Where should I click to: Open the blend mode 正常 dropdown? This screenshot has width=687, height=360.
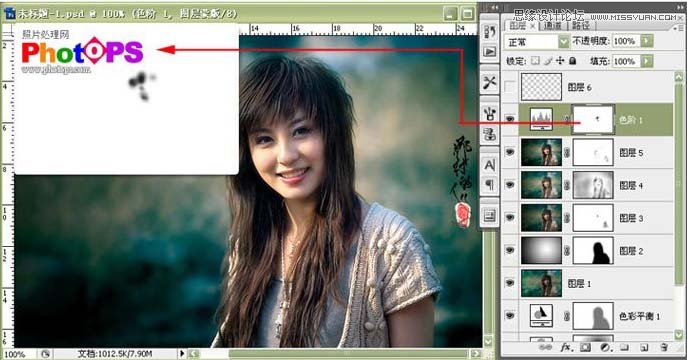pos(537,42)
